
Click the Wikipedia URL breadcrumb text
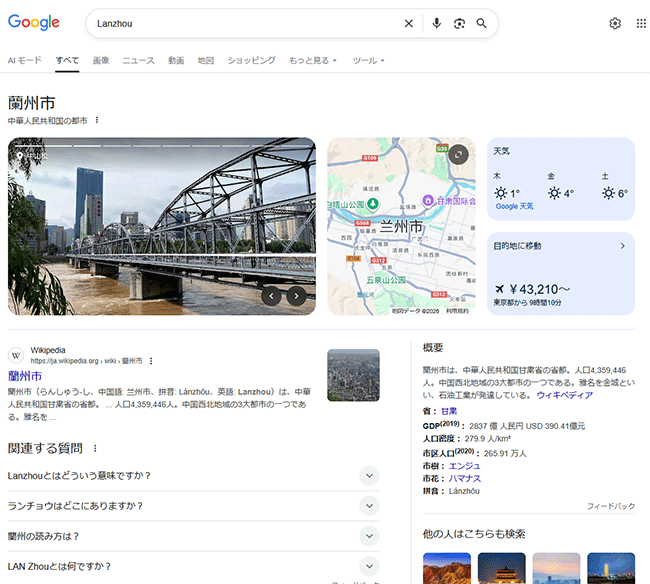point(86,361)
